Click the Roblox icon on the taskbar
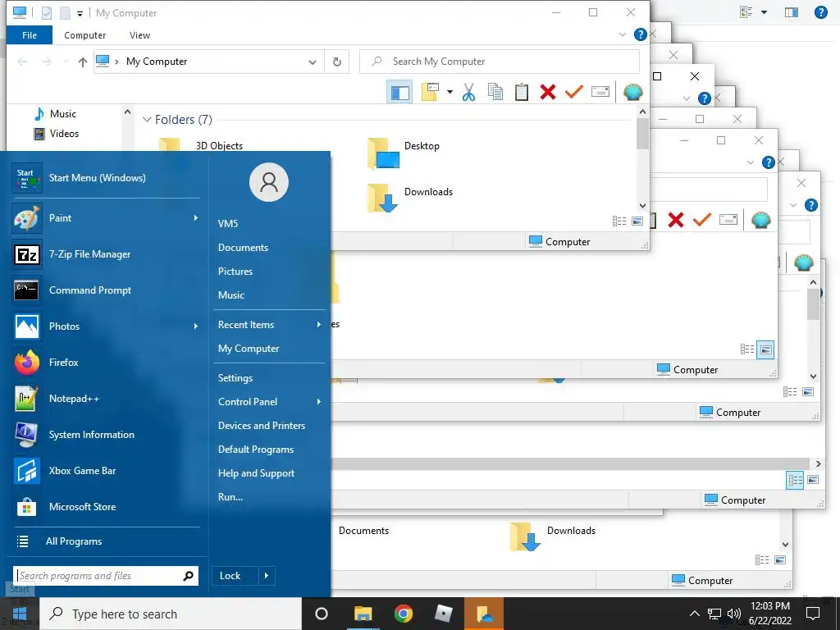 click(444, 614)
